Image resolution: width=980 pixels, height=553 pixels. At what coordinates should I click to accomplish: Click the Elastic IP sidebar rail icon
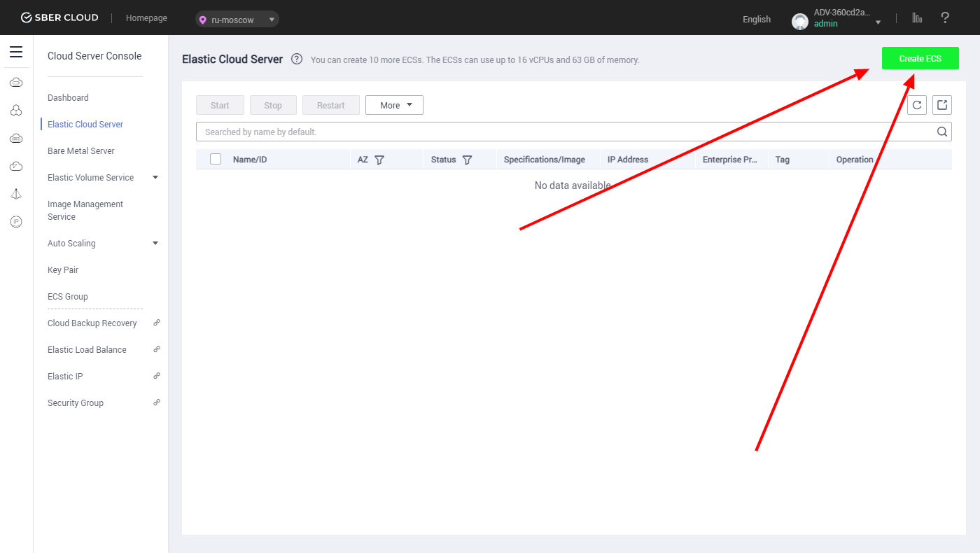click(x=16, y=222)
